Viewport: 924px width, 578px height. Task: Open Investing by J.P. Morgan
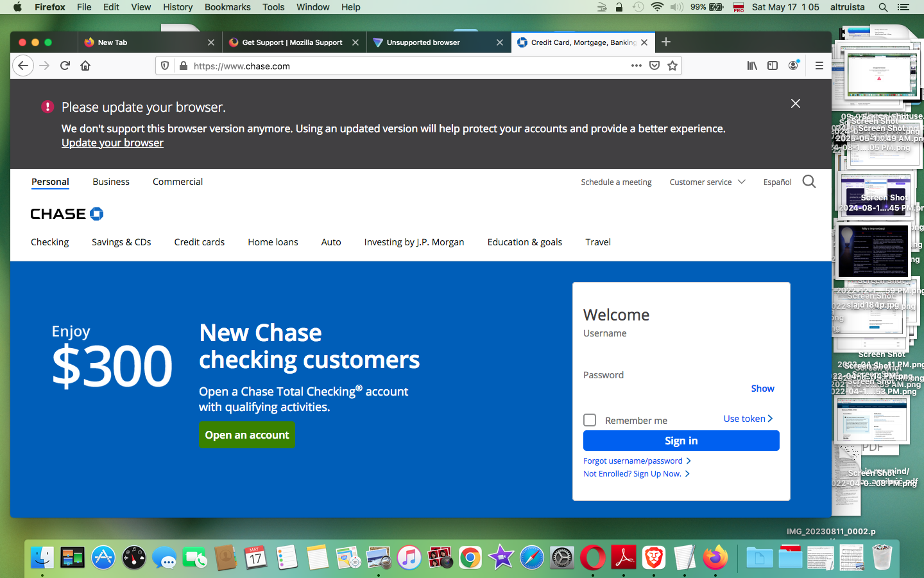tap(415, 242)
